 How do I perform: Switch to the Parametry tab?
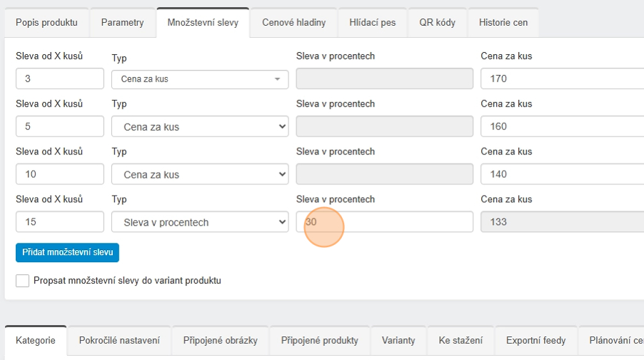click(122, 23)
